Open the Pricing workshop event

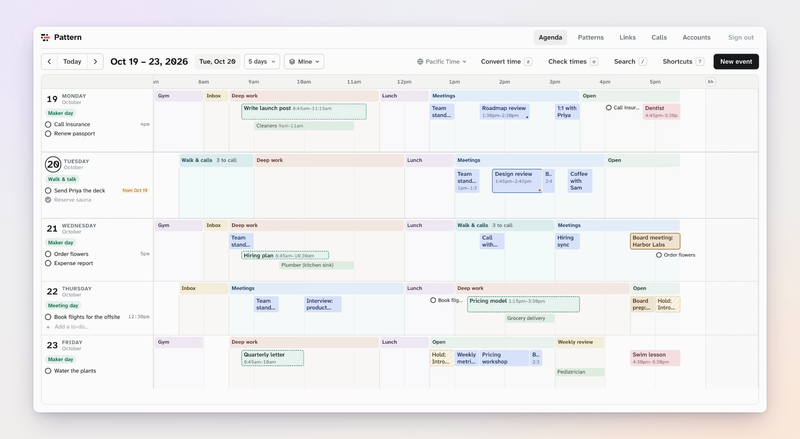coord(504,358)
